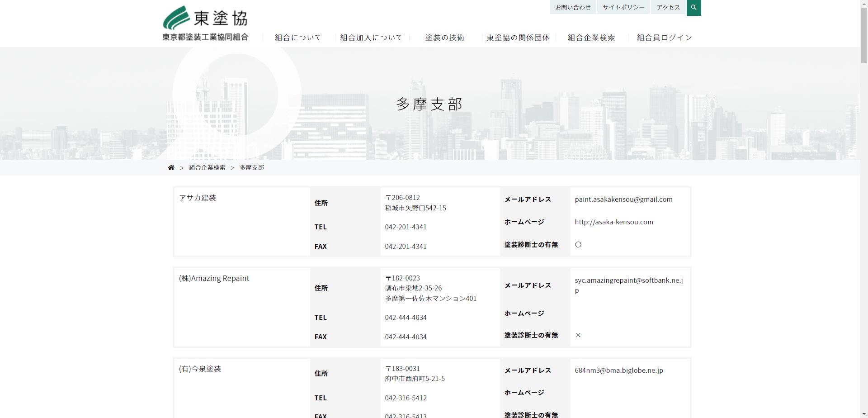Select the home icon in the breadcrumb
This screenshot has width=868, height=418.
(x=171, y=167)
